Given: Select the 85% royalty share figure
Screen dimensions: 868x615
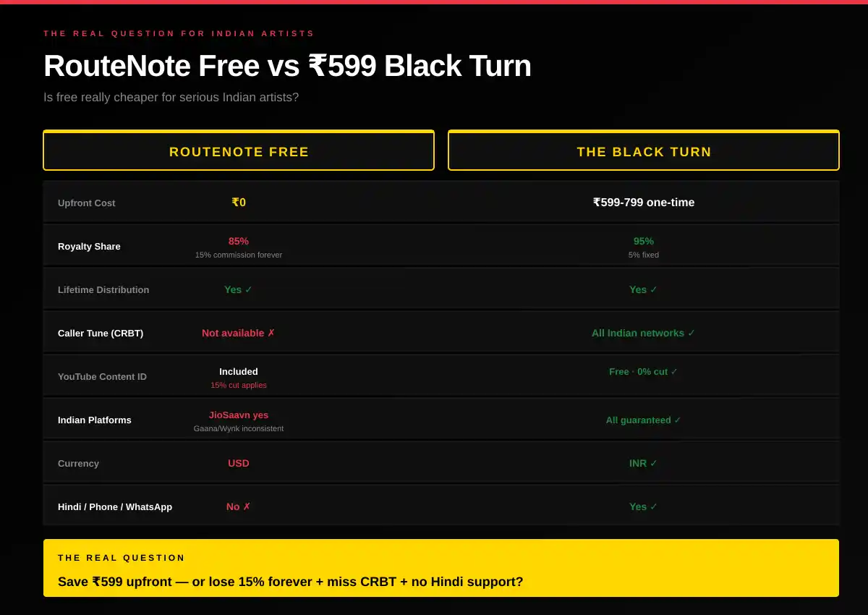Looking at the screenshot, I should [239, 241].
